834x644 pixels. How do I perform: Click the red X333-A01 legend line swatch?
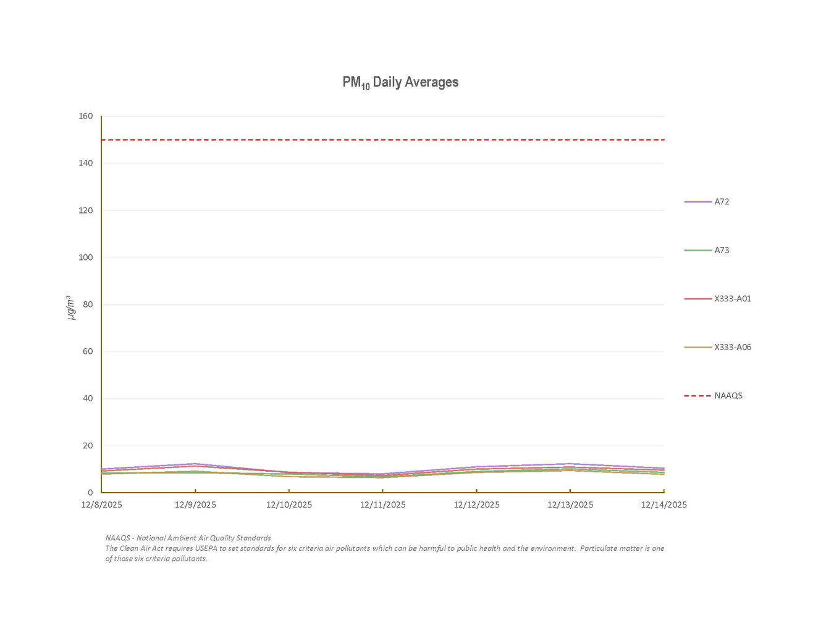pos(697,299)
